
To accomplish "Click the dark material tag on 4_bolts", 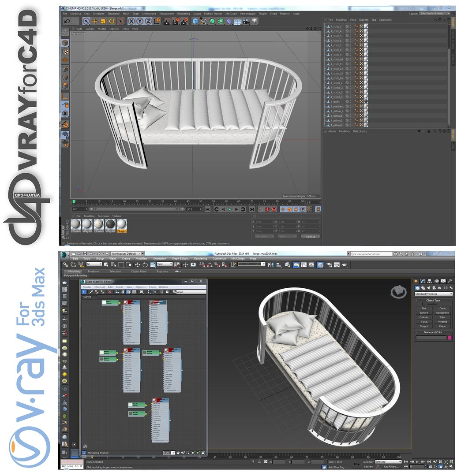I will pos(366,102).
